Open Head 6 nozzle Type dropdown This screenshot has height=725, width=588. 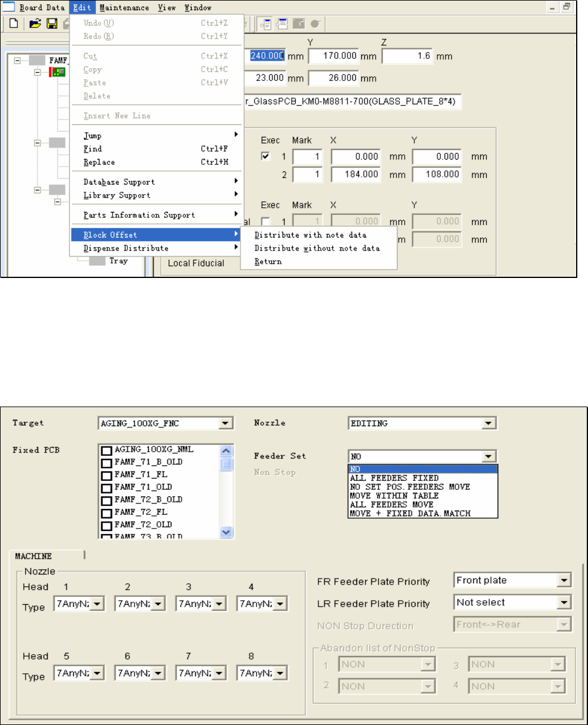tap(159, 673)
